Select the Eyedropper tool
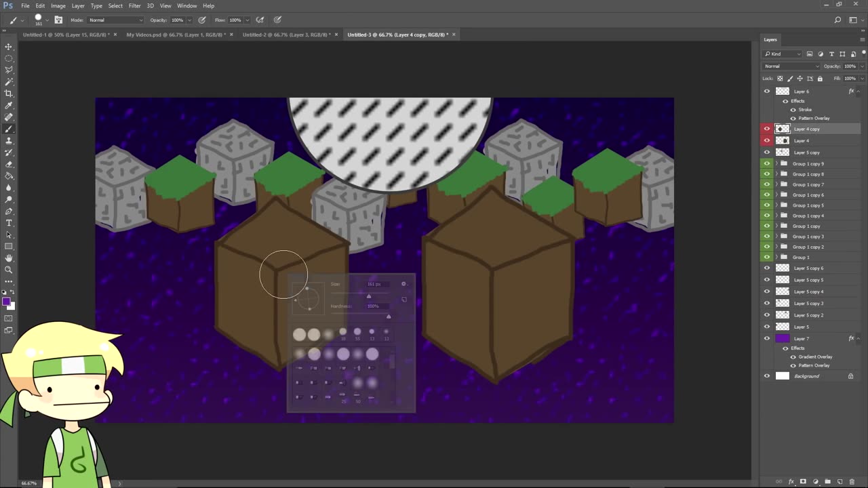Image resolution: width=868 pixels, height=488 pixels. [9, 105]
